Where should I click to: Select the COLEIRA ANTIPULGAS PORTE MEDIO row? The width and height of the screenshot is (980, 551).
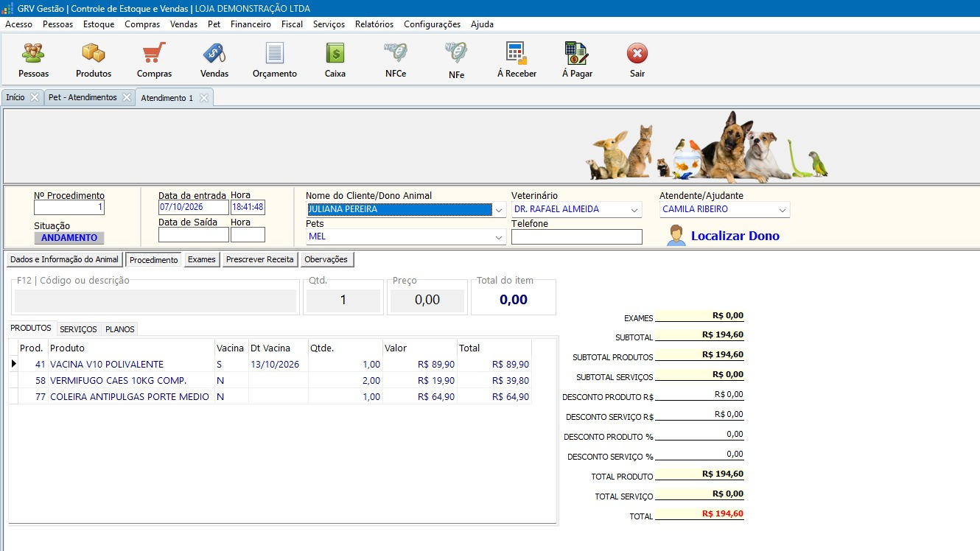[271, 397]
